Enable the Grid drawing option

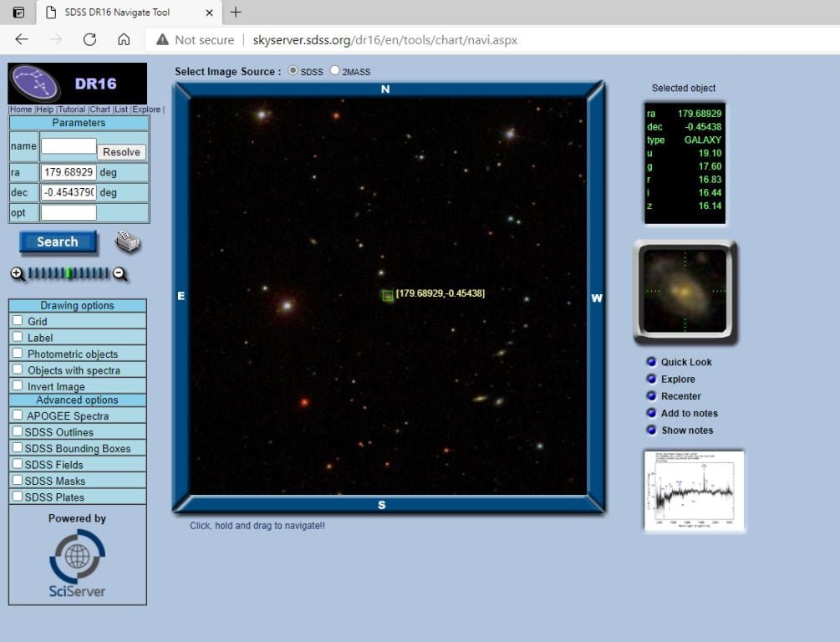18,321
